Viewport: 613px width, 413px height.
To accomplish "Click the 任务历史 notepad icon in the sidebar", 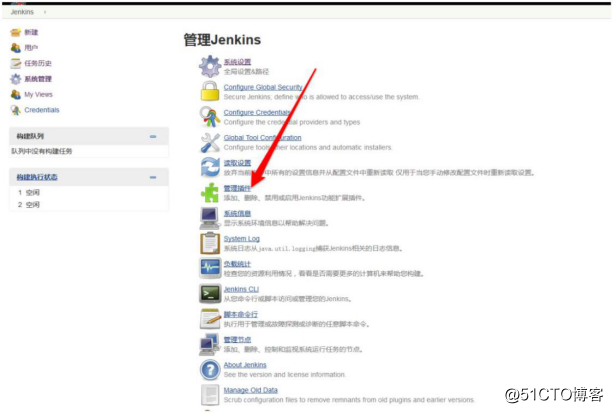I will tap(16, 63).
